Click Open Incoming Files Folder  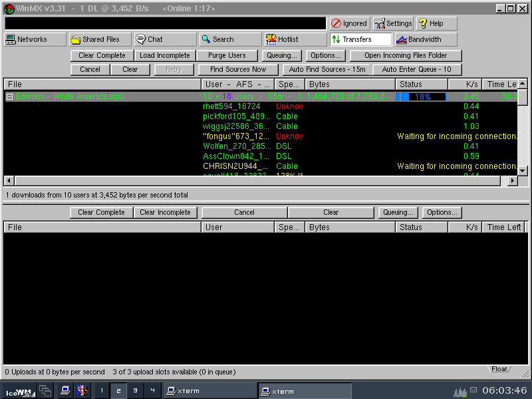[405, 55]
